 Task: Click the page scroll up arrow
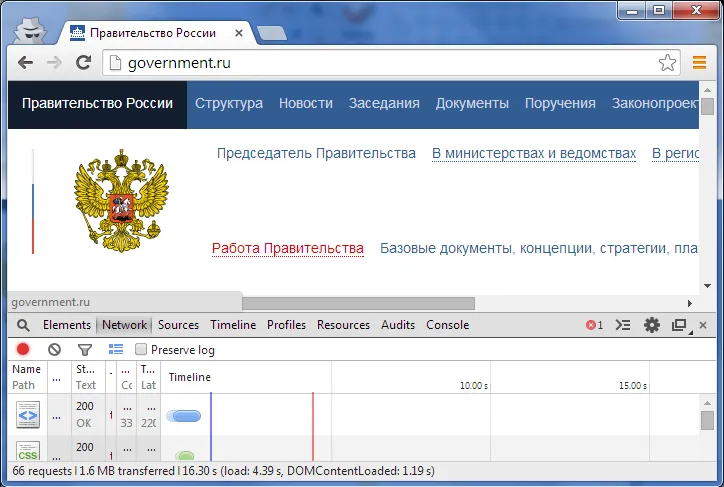point(707,90)
